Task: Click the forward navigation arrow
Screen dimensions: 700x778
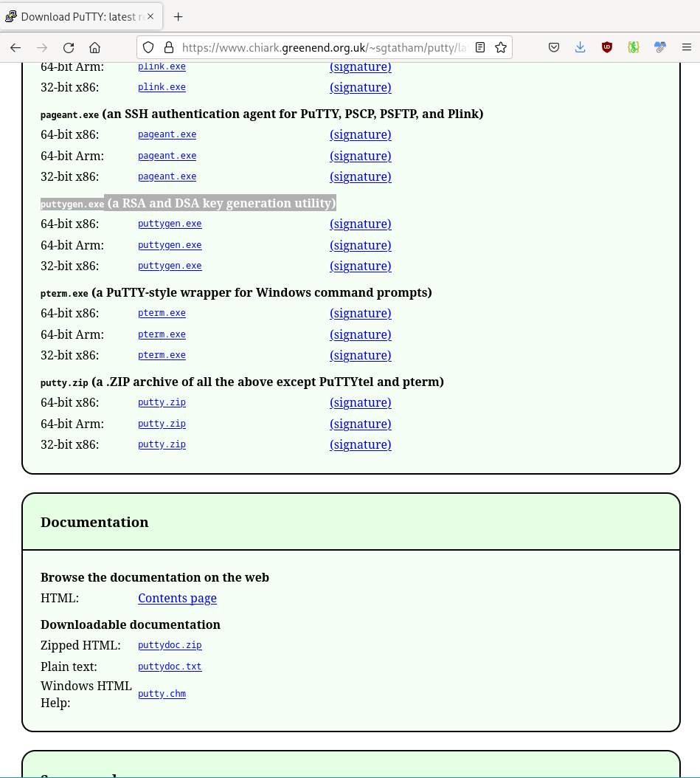Action: pos(42,48)
